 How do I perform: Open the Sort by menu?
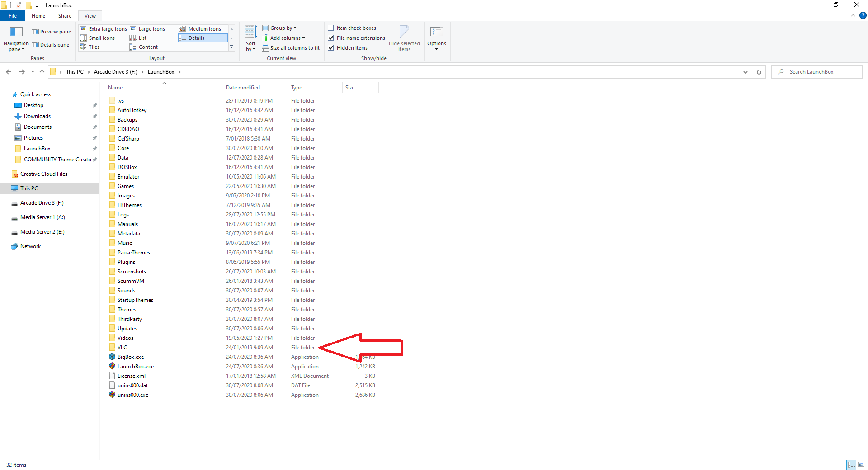pyautogui.click(x=250, y=39)
